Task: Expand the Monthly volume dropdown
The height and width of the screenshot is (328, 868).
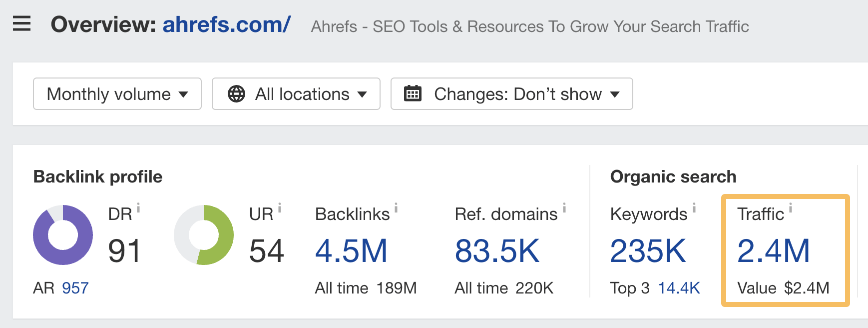Action: point(117,94)
